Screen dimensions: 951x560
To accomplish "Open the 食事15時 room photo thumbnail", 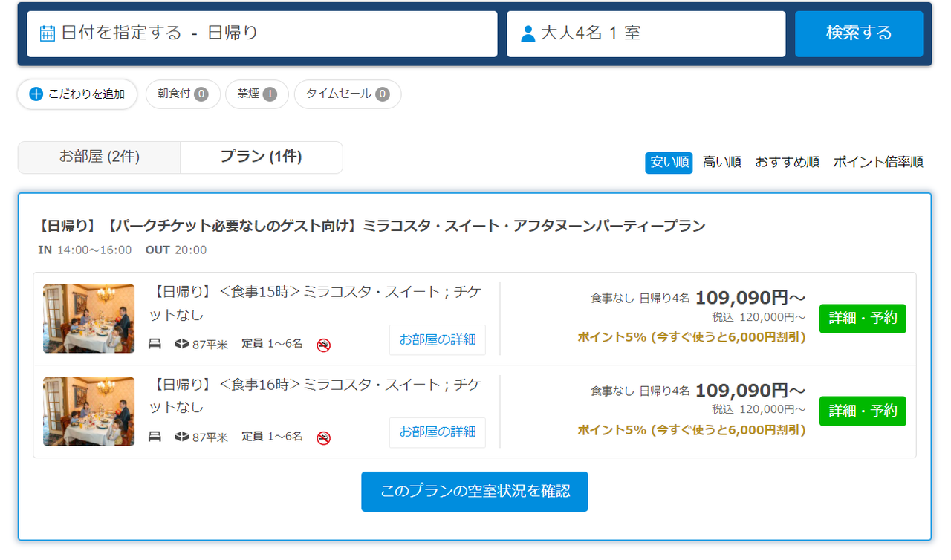I will 89,319.
